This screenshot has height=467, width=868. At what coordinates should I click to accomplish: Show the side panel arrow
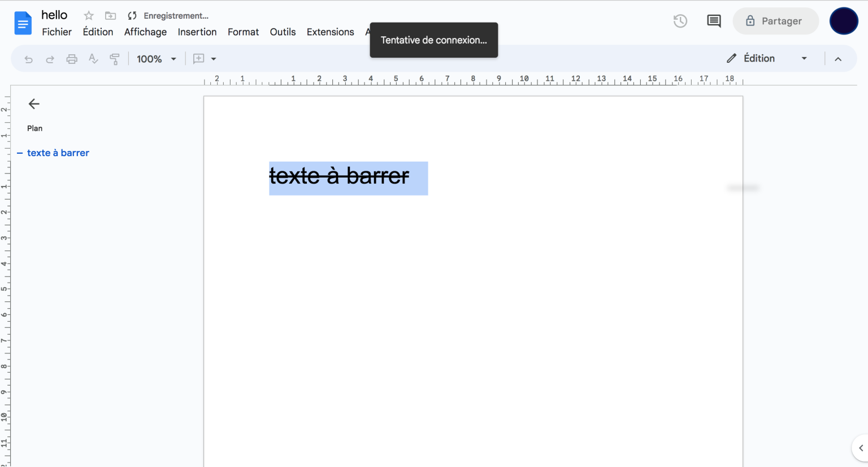pyautogui.click(x=860, y=448)
